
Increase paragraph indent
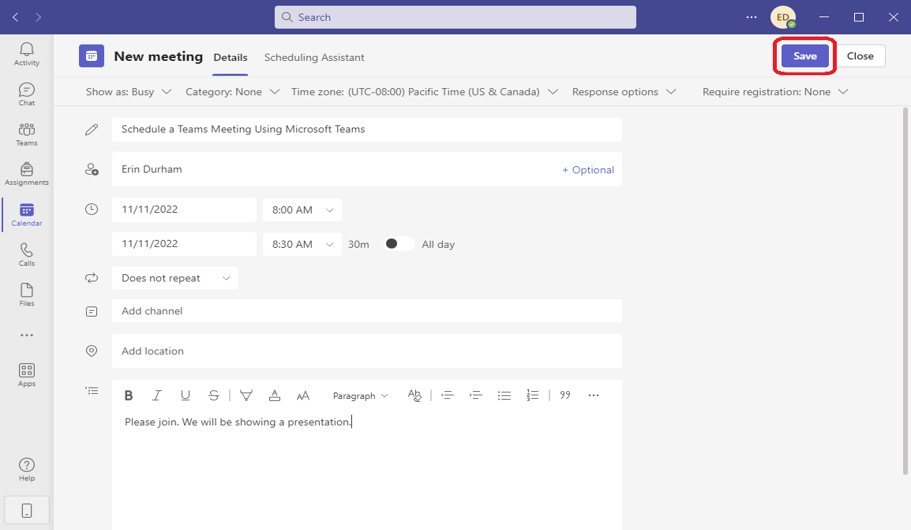pos(475,396)
